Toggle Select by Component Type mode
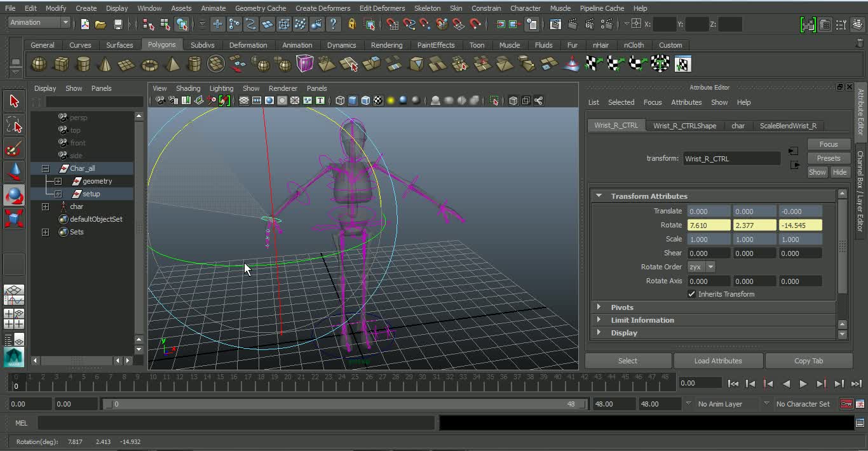Image resolution: width=868 pixels, height=451 pixels. click(x=182, y=24)
